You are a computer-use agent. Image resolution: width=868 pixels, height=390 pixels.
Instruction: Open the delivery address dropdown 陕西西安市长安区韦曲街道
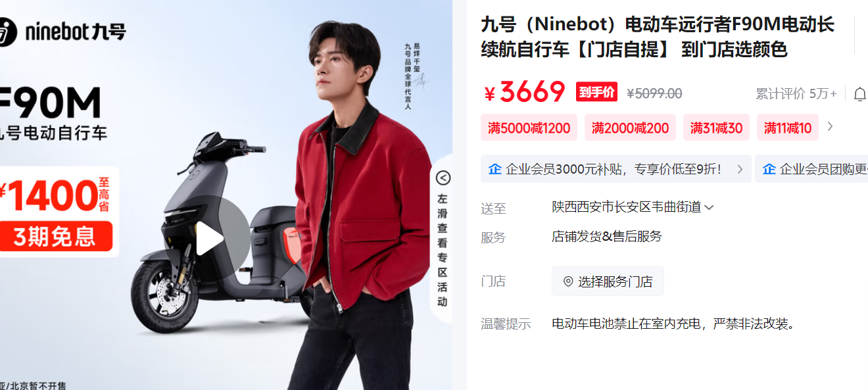633,207
